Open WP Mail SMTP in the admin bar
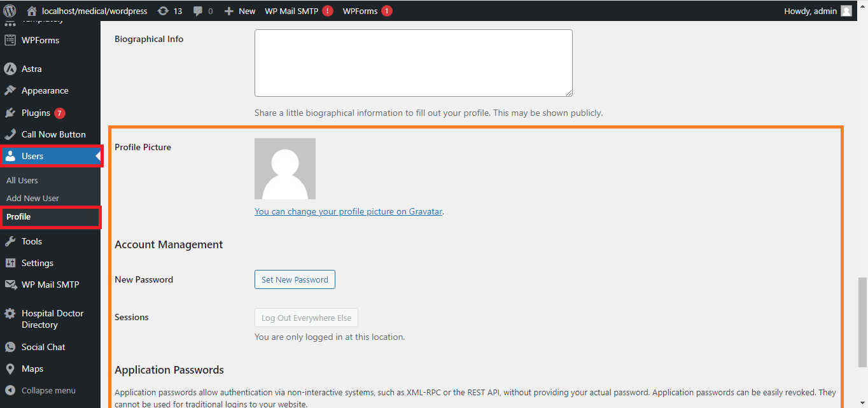The width and height of the screenshot is (868, 408). tap(291, 11)
